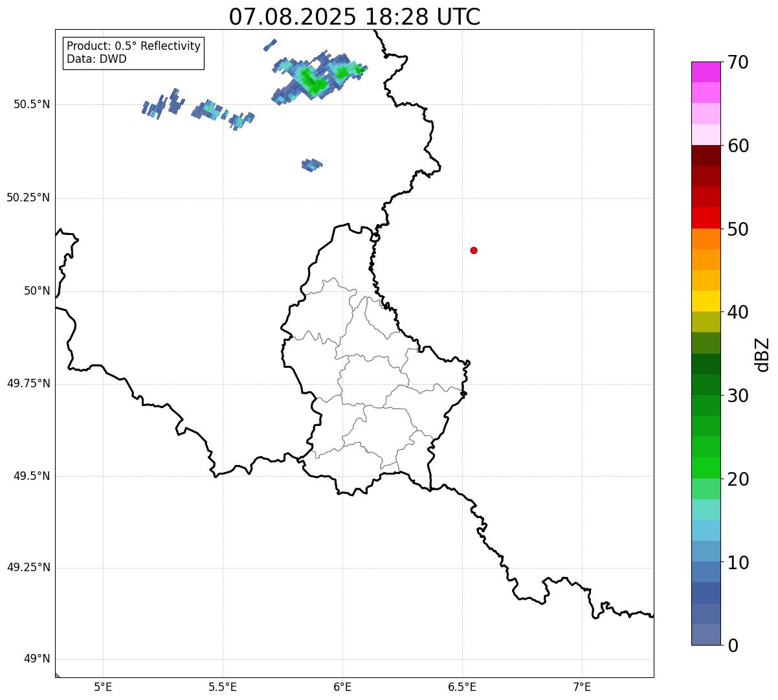Viewport: 778px width, 700px height.
Task: Click the latitude label 49.25°N
Action: (28, 567)
